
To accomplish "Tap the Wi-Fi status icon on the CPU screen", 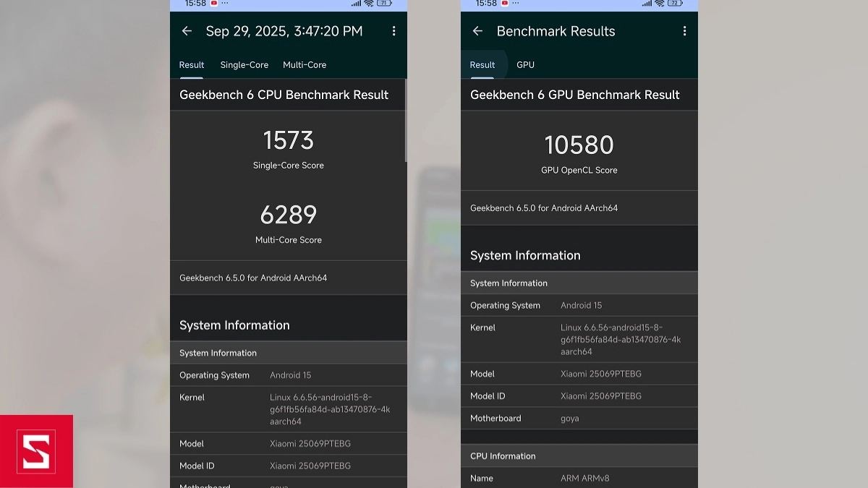I will pos(369,4).
